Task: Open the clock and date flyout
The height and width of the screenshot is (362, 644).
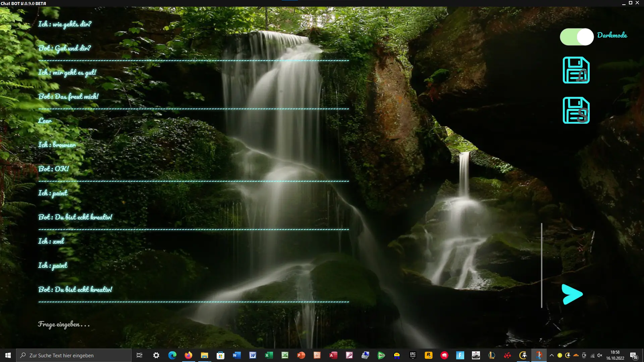Action: [615, 355]
